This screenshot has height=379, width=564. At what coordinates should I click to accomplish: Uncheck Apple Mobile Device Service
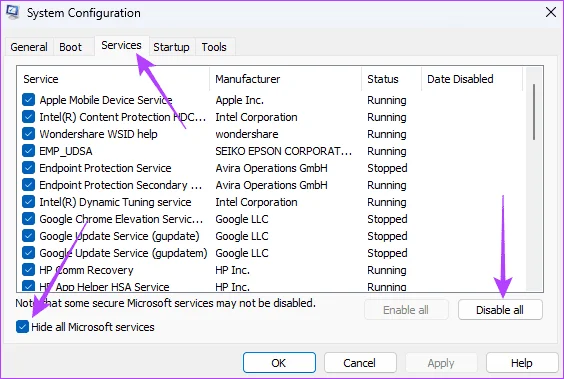point(28,100)
